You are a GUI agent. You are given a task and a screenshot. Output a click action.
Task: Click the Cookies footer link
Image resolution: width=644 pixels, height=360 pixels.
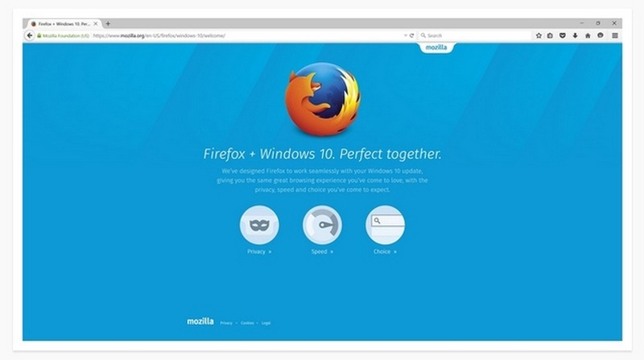[247, 323]
